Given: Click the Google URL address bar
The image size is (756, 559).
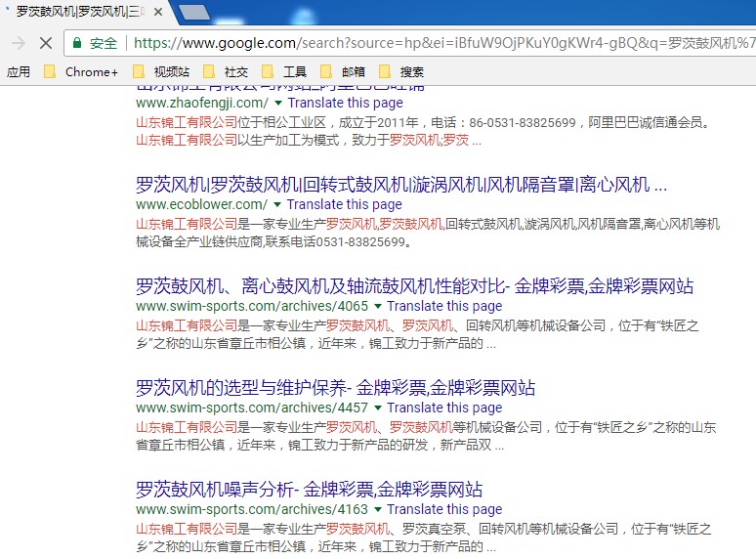Looking at the screenshot, I should point(440,43).
